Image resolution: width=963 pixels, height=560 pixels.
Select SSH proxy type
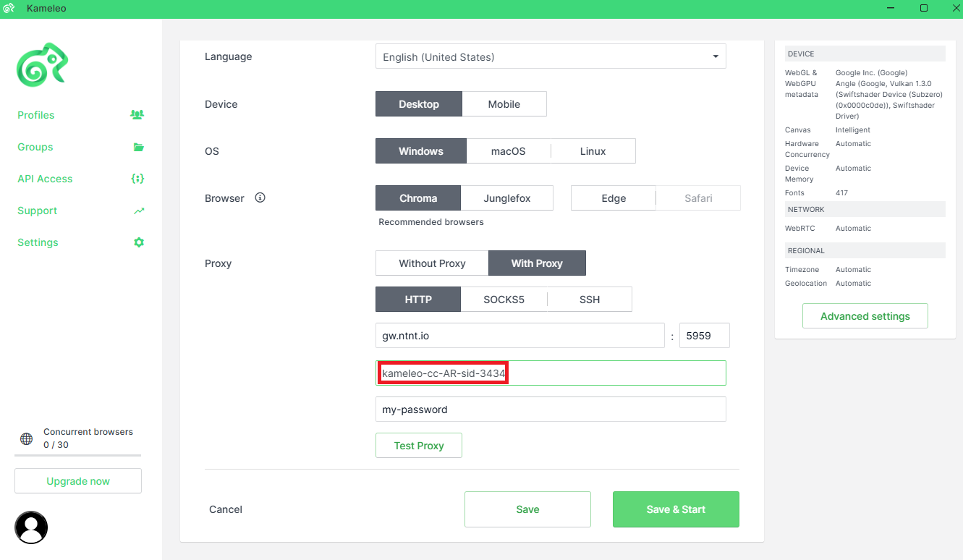[589, 300]
